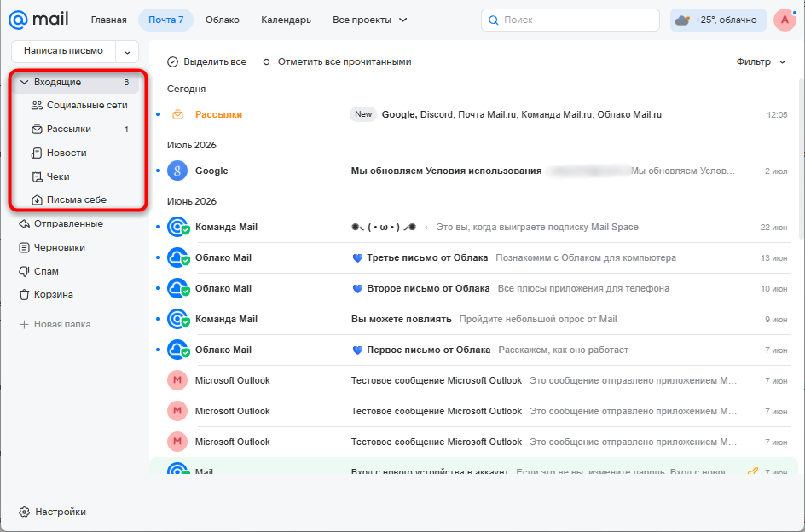Click the Новости folder icon
This screenshot has height=532, width=805.
tap(37, 153)
